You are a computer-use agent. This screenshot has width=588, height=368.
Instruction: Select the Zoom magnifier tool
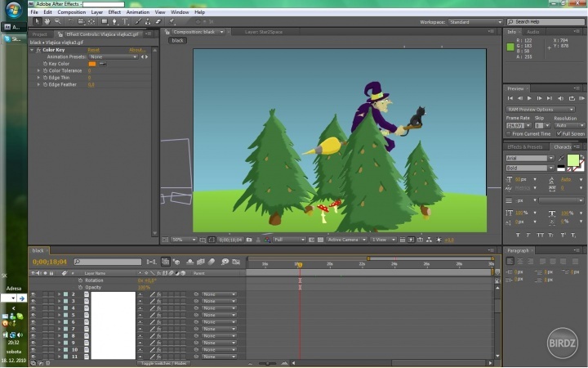[58, 21]
